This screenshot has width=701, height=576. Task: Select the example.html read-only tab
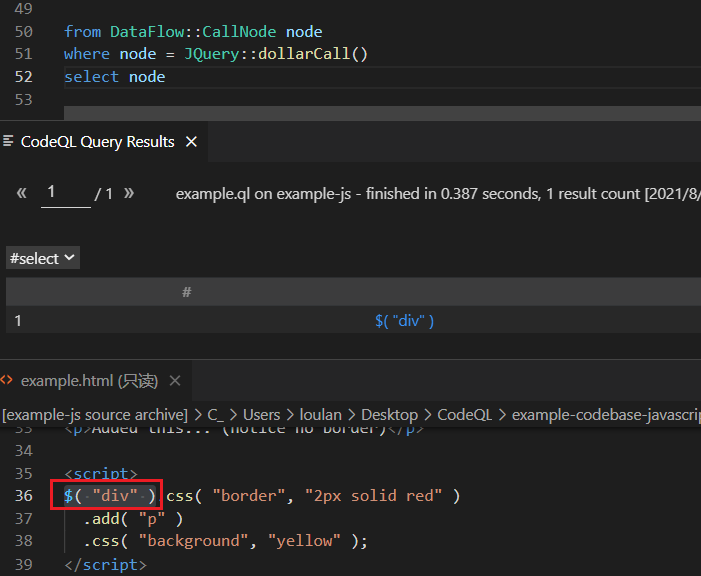pyautogui.click(x=96, y=381)
